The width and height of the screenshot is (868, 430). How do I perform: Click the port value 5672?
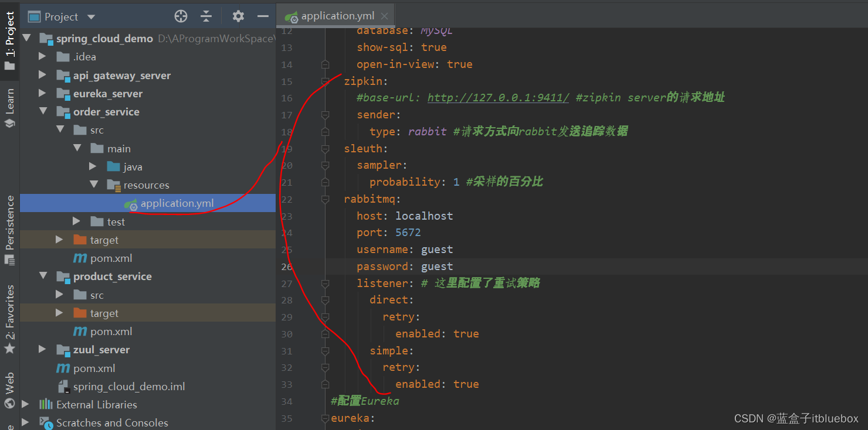coord(408,233)
